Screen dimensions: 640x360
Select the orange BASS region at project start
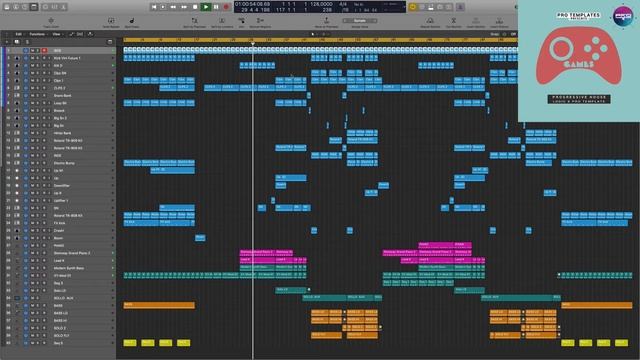[x=159, y=305]
